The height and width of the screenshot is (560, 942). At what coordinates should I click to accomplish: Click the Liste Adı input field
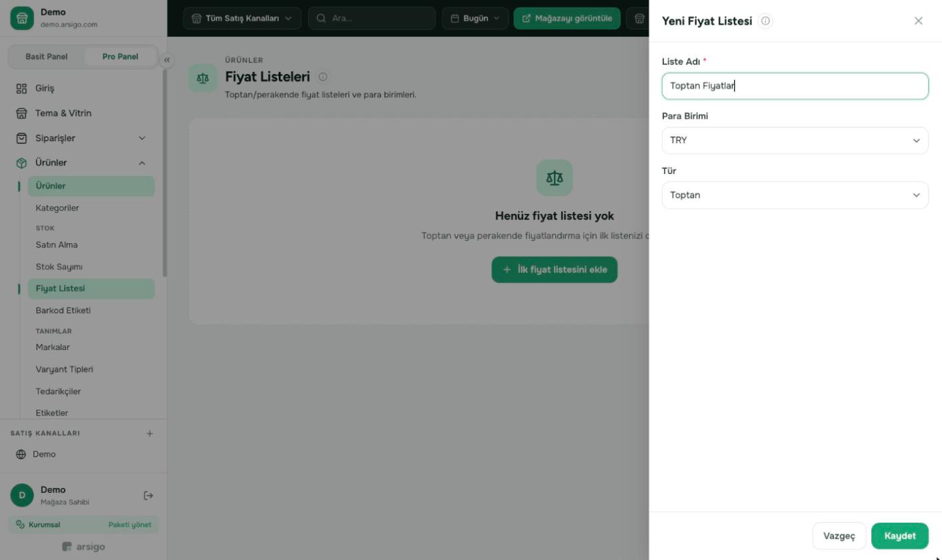click(795, 86)
